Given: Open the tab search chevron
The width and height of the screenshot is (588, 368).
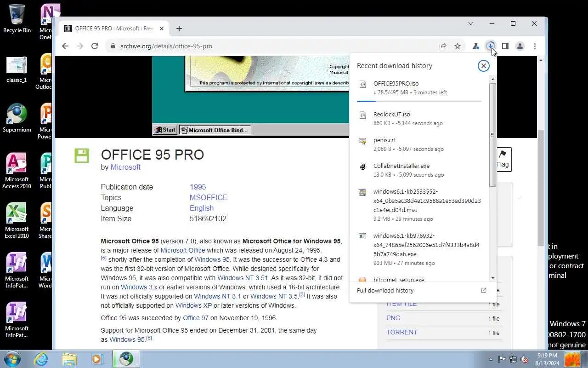Looking at the screenshot, I should [x=471, y=23].
